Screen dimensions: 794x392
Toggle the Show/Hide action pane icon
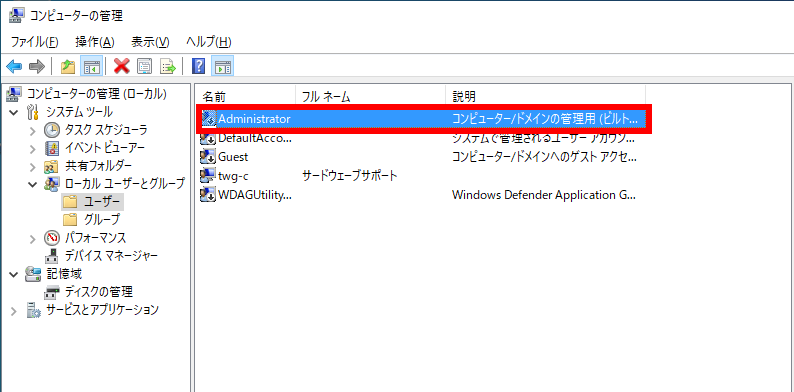tap(222, 66)
